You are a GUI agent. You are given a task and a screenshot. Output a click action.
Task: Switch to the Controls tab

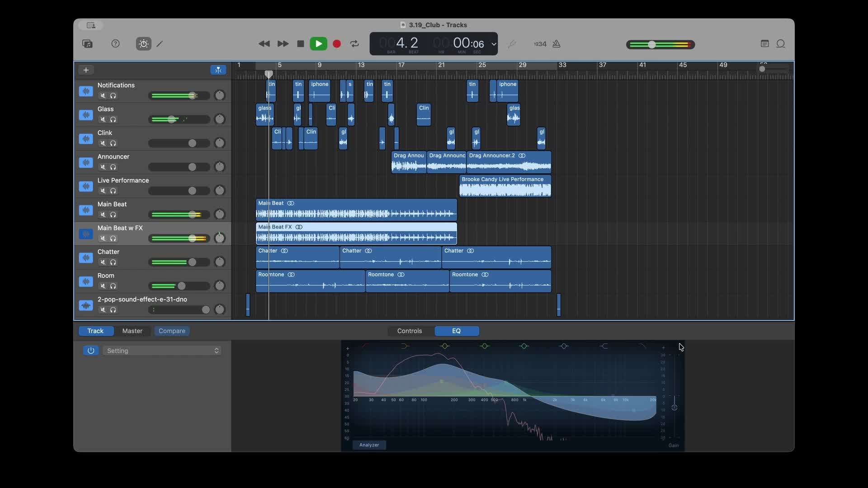(410, 331)
